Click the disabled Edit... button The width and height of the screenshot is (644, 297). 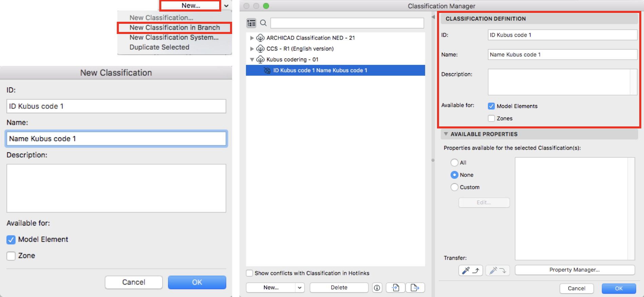point(484,203)
